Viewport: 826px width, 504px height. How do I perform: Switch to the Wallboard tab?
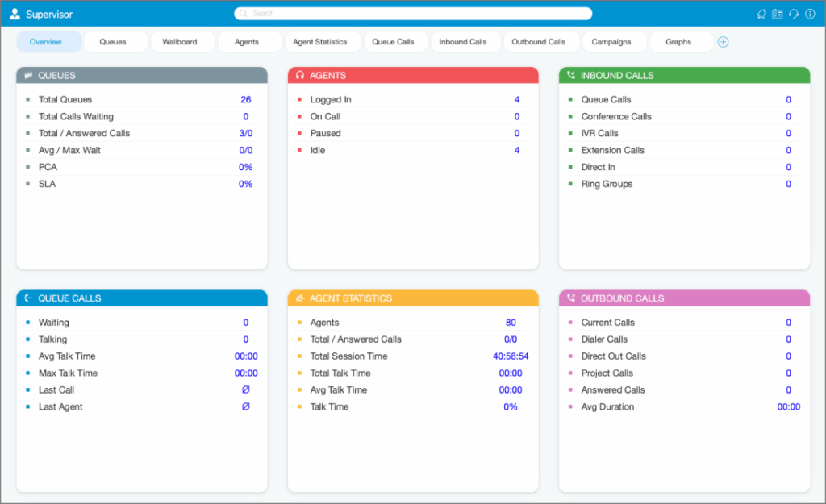click(x=180, y=42)
